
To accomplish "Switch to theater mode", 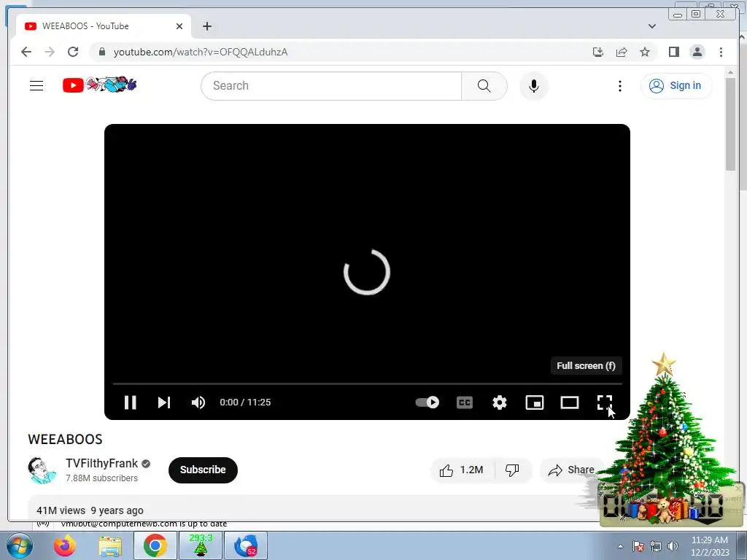I will [x=569, y=402].
